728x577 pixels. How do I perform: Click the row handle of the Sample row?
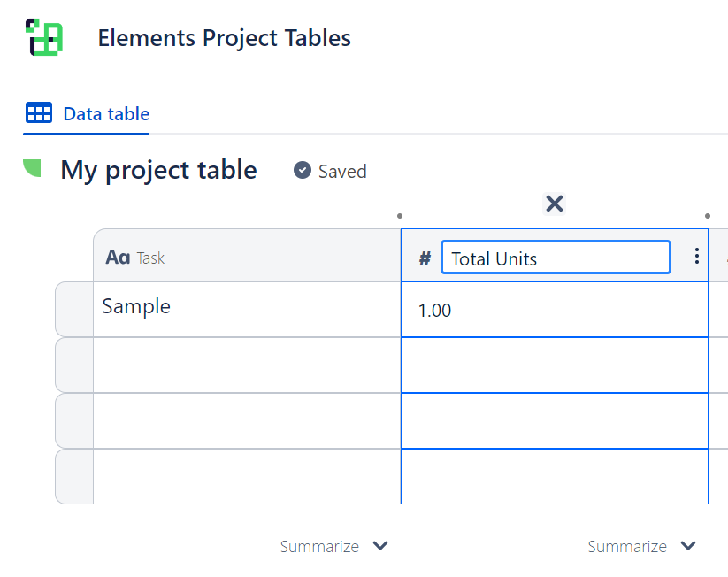[74, 309]
